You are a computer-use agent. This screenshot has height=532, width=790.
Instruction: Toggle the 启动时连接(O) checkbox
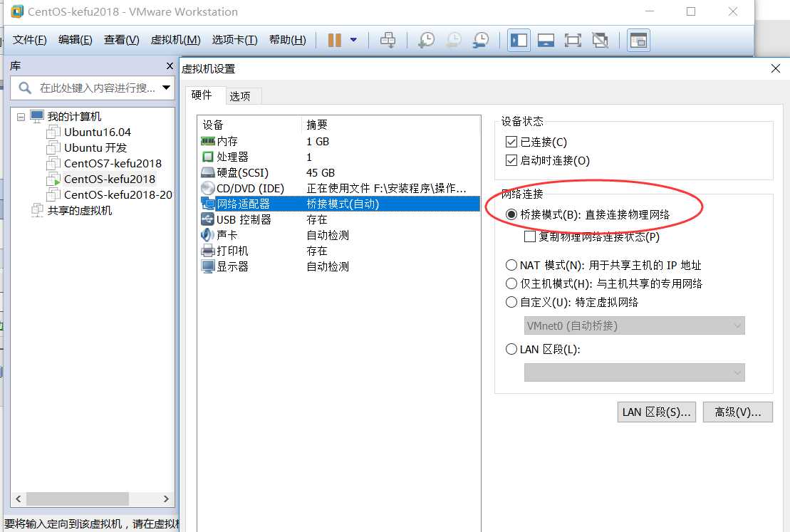(511, 160)
